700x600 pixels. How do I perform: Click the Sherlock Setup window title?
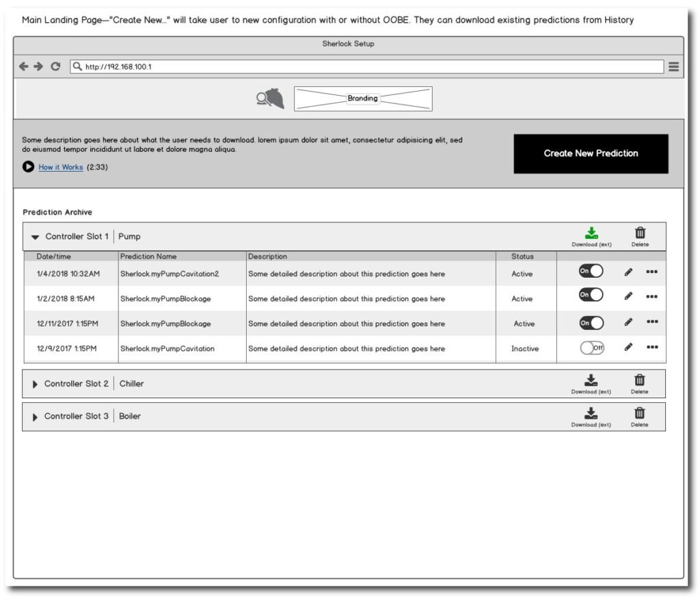point(348,44)
